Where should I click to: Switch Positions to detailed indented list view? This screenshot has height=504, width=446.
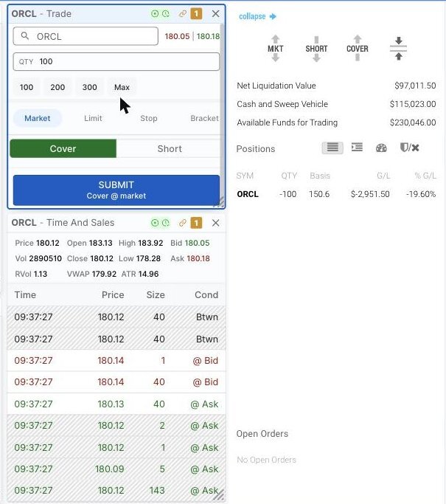click(357, 148)
